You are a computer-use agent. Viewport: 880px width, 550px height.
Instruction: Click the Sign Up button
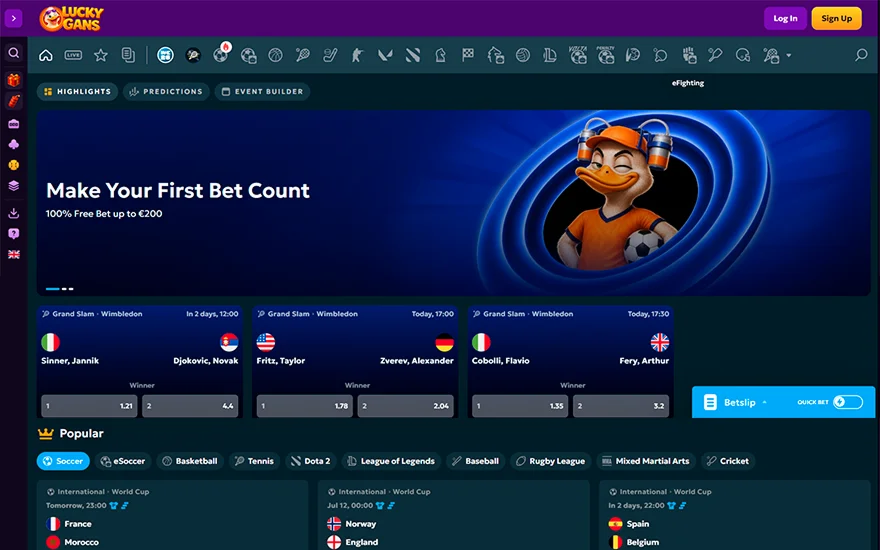[836, 19]
